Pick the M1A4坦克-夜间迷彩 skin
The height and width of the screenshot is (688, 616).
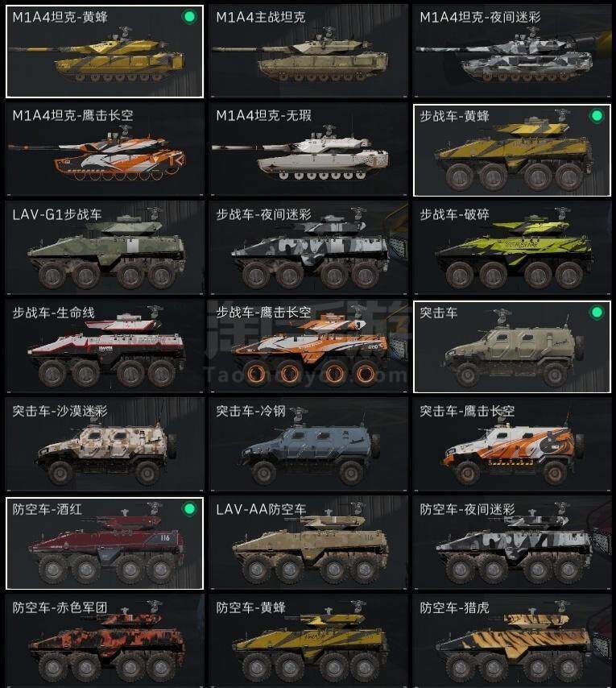coord(512,52)
